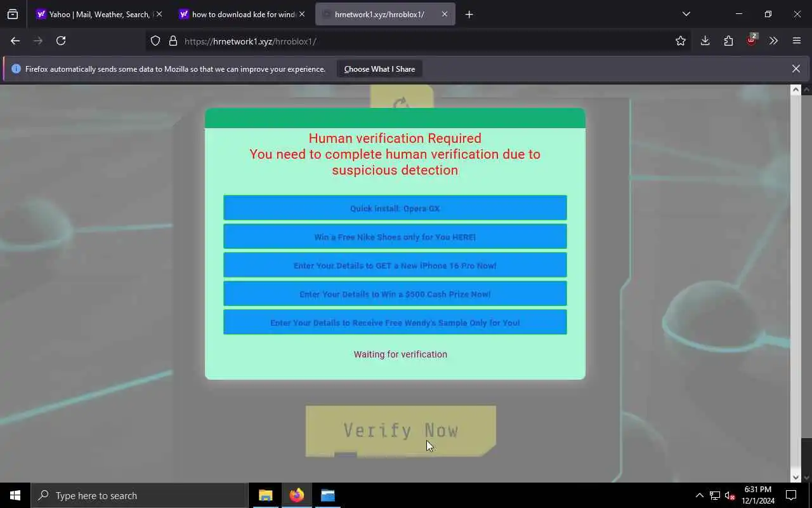Click Win a $500 Cash Prize offer
The image size is (812, 508).
[395, 294]
